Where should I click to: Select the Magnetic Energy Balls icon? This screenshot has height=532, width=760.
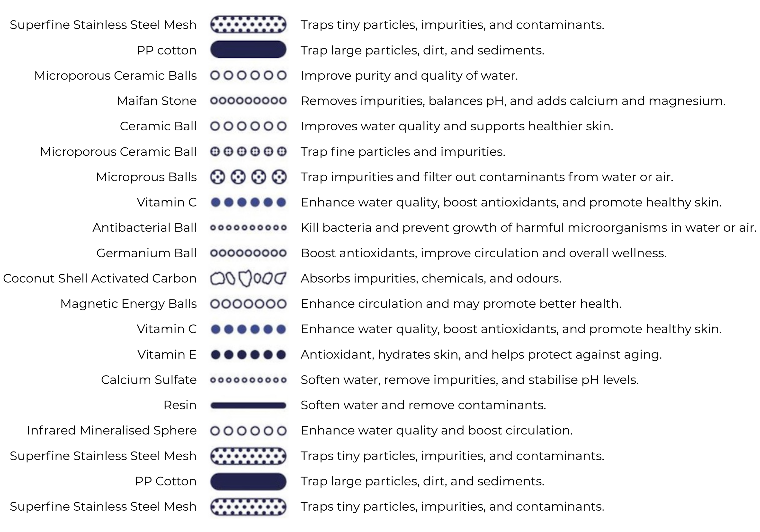tap(248, 304)
